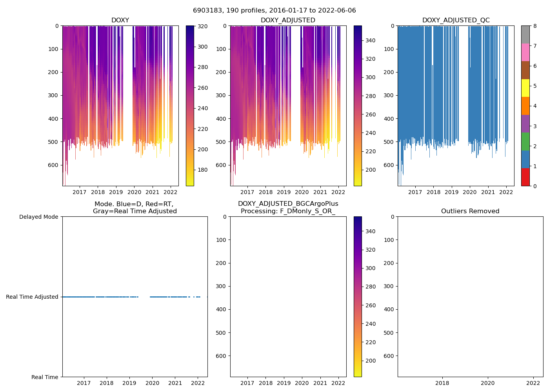
Task: Click the DOXY colorbar beside the first plot
Action: (x=189, y=106)
